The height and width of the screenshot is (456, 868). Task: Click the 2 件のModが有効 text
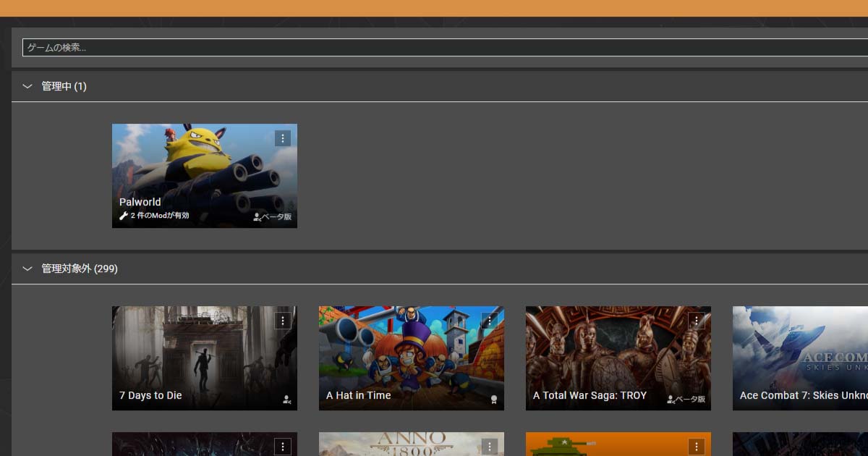[160, 216]
